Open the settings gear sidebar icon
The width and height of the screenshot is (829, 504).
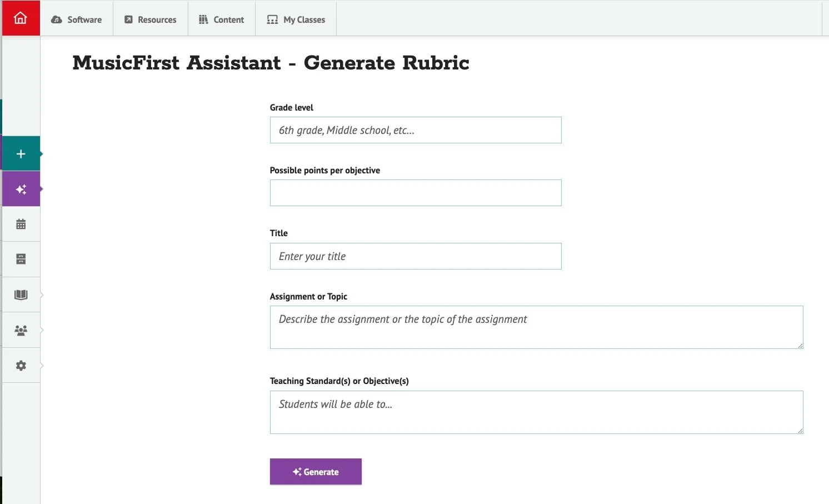(21, 366)
